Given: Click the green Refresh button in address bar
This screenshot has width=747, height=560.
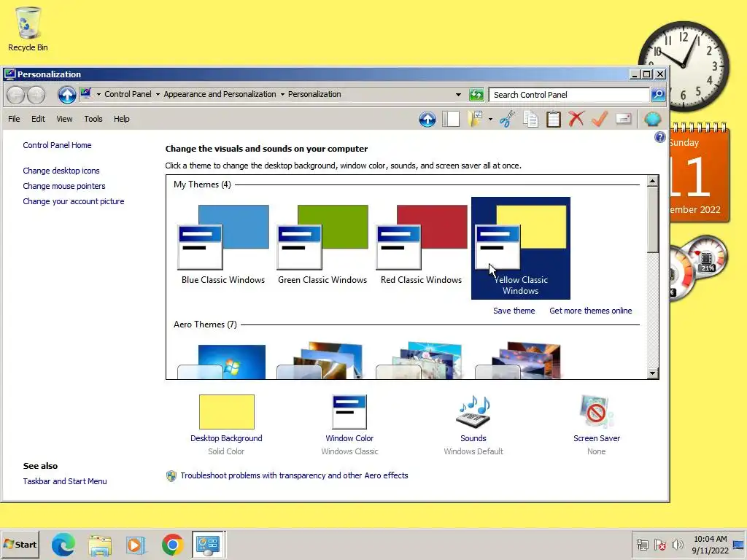Looking at the screenshot, I should (476, 95).
